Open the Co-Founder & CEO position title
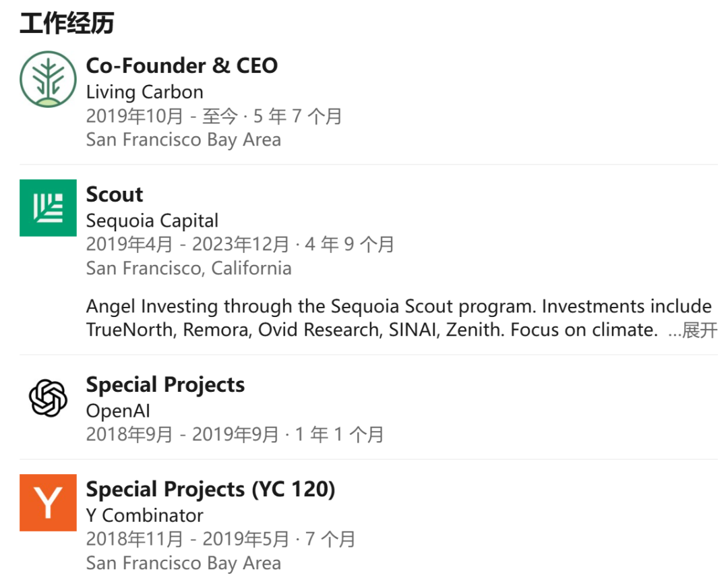The width and height of the screenshot is (728, 582). (x=182, y=65)
